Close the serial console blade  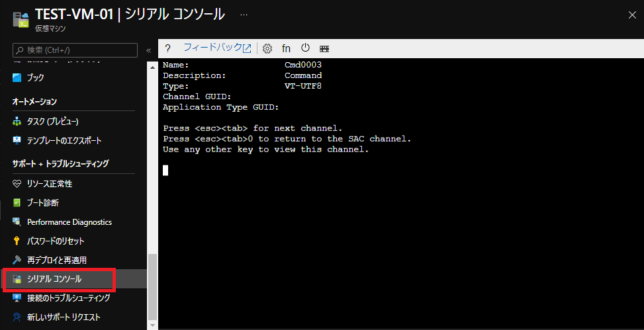pos(632,15)
